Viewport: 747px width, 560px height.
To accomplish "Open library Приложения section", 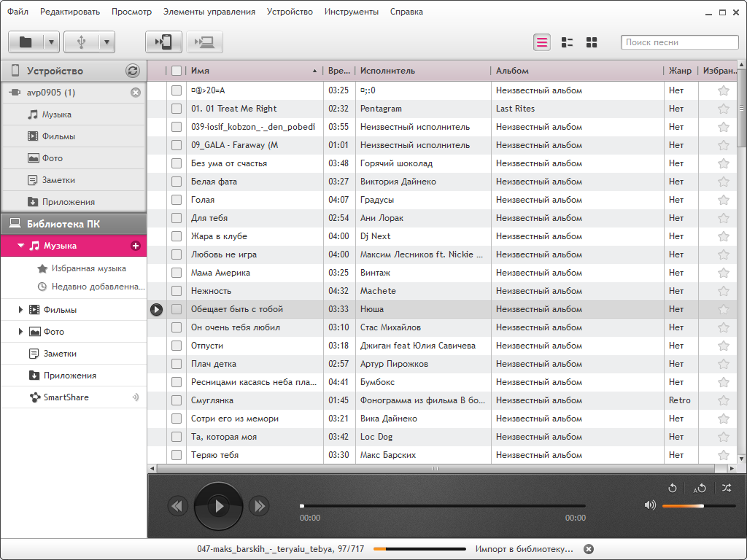I will tap(74, 376).
